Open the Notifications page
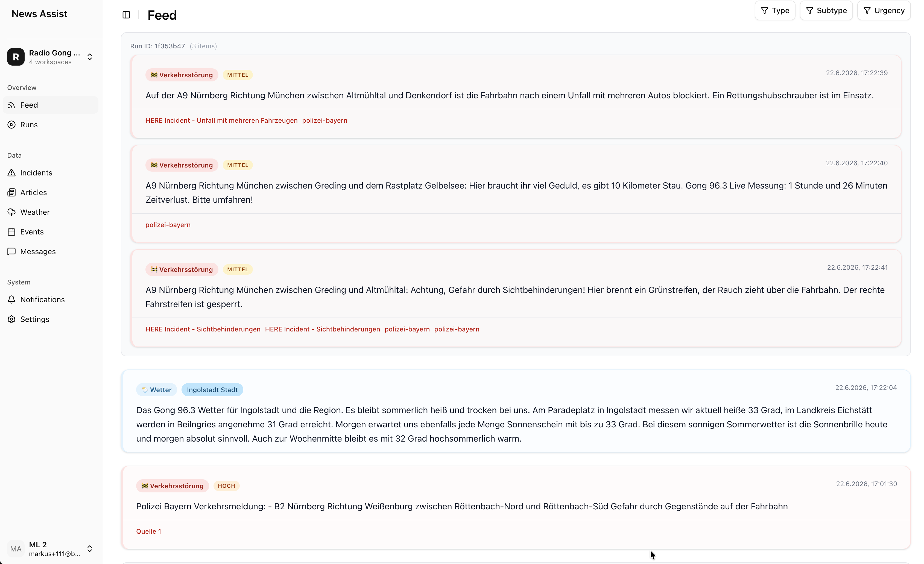Viewport: 924px width, 564px height. [50, 299]
